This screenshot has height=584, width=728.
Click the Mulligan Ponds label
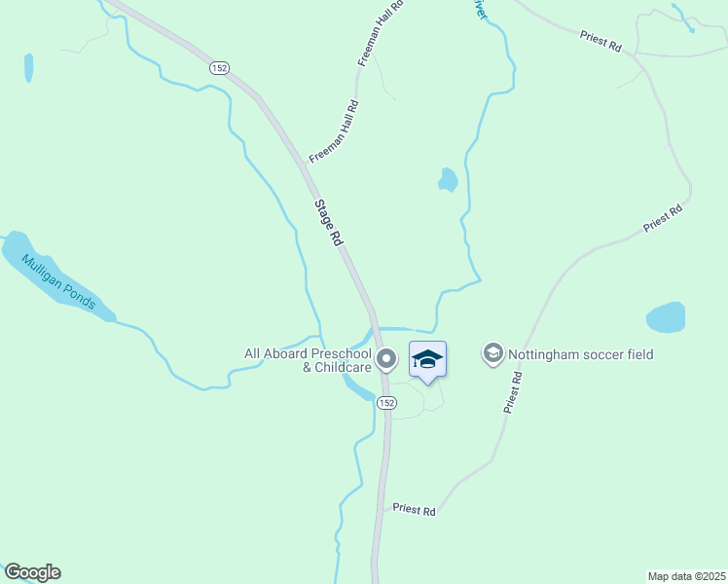click(58, 282)
